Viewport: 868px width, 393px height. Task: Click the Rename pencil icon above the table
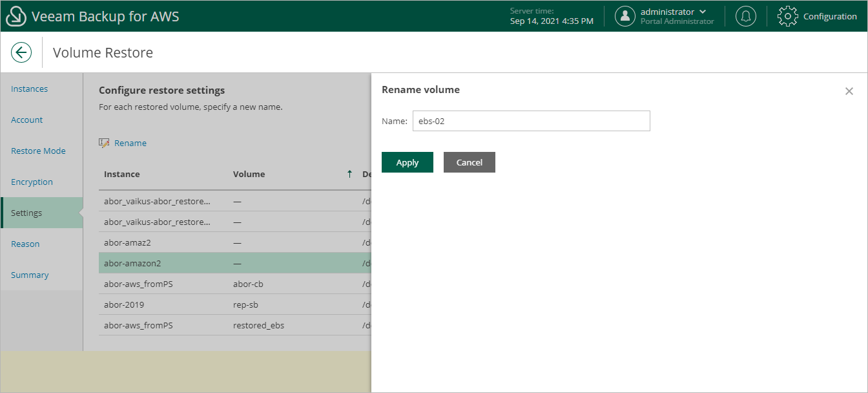pyautogui.click(x=104, y=143)
